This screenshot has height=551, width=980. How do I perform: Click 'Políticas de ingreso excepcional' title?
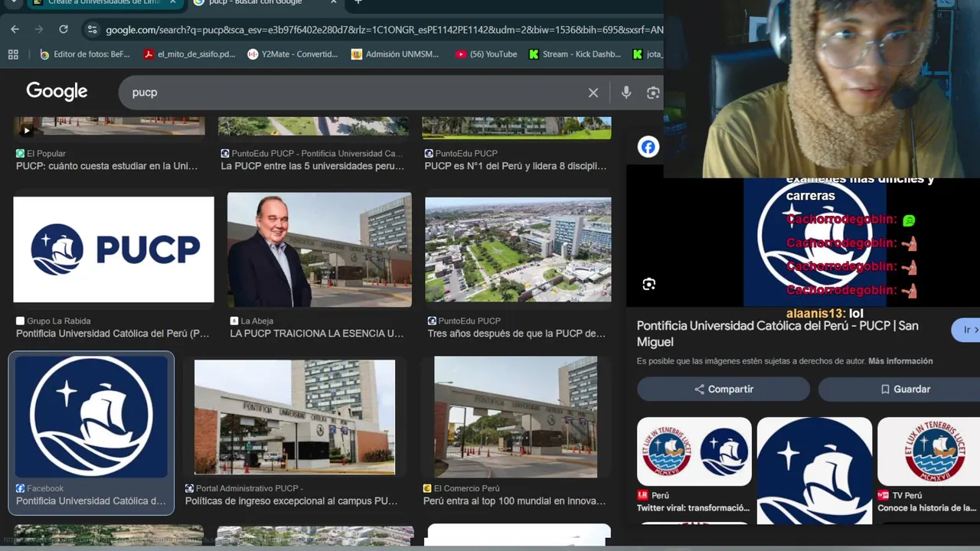[x=292, y=501]
